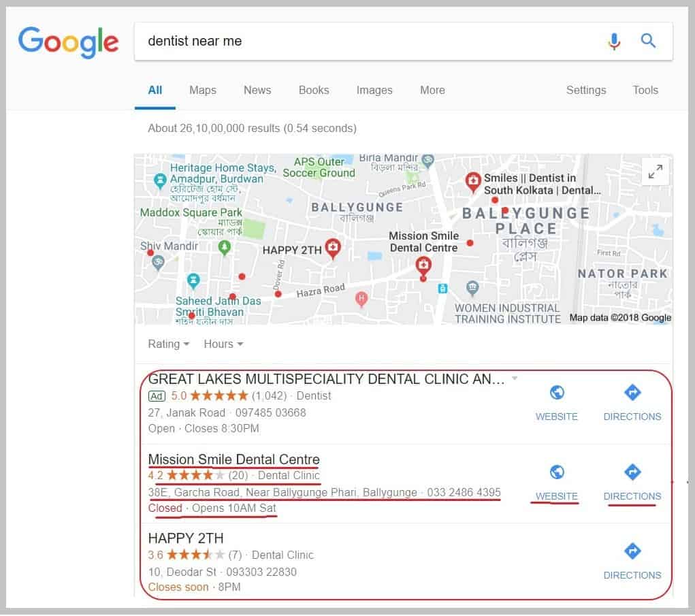Open search Settings menu
Image resolution: width=695 pixels, height=616 pixels.
click(586, 90)
